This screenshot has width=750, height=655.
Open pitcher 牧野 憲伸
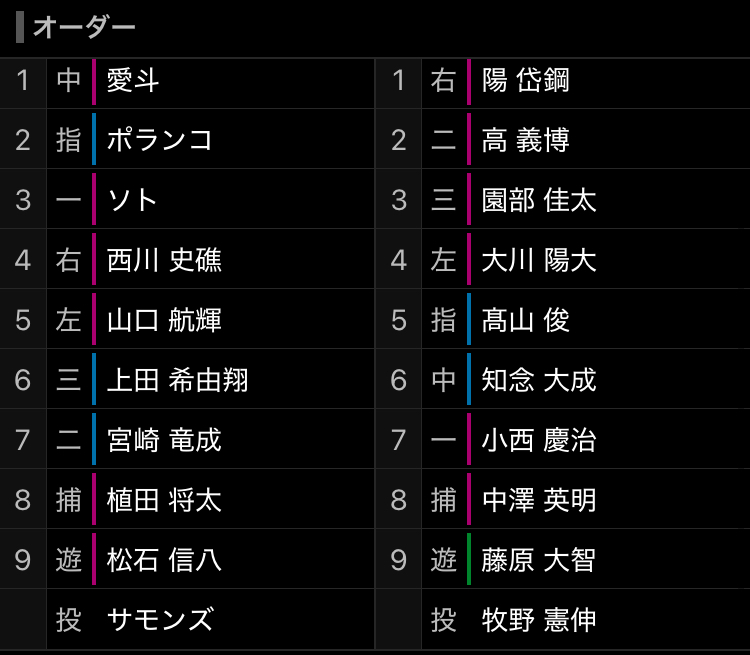(539, 620)
